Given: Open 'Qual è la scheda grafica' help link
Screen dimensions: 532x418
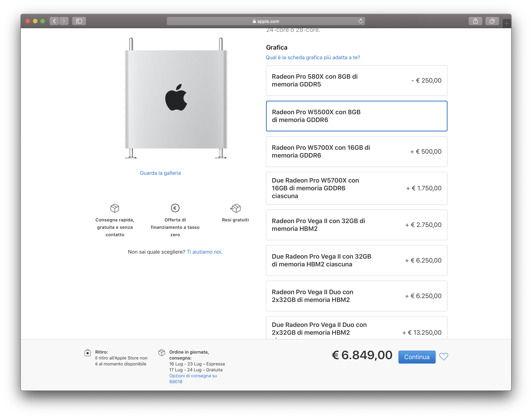Looking at the screenshot, I should tap(313, 58).
